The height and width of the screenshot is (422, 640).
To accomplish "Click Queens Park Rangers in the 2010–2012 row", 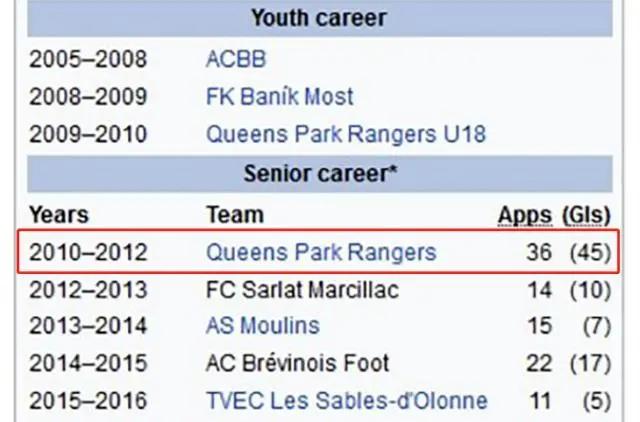I will tap(321, 251).
